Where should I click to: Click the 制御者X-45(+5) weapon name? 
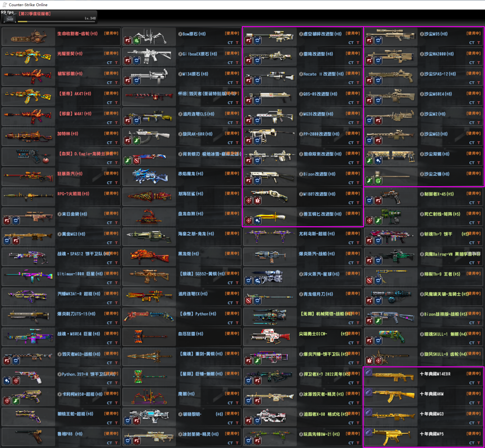(439, 194)
